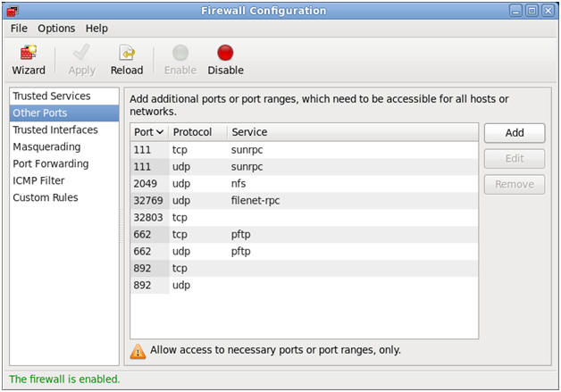561x392 pixels.
Task: Open the firewall Wizard icon
Action: [x=29, y=54]
